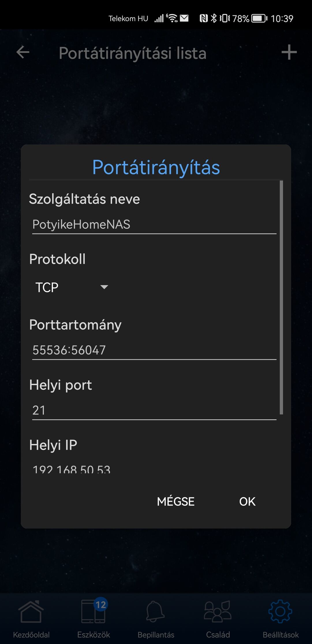Open the Bepillantás bell icon
312x644 pixels.
pyautogui.click(x=156, y=612)
